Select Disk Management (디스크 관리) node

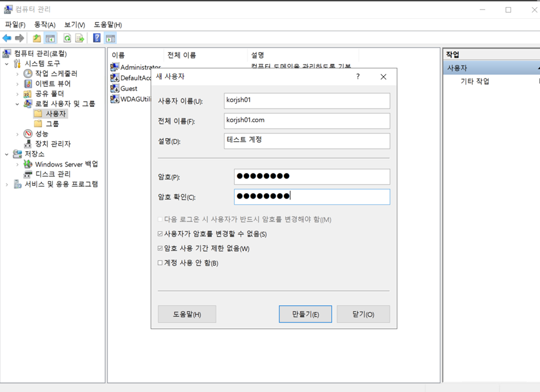coord(53,174)
